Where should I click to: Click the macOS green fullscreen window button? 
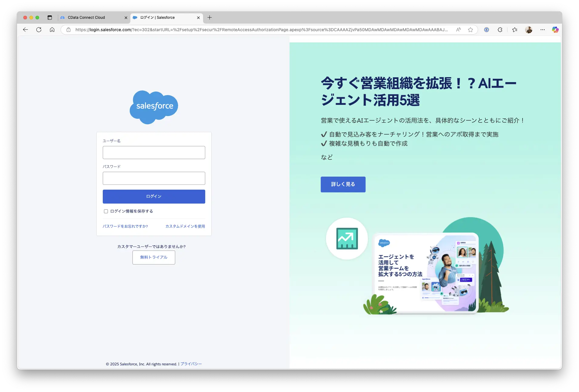pos(37,18)
